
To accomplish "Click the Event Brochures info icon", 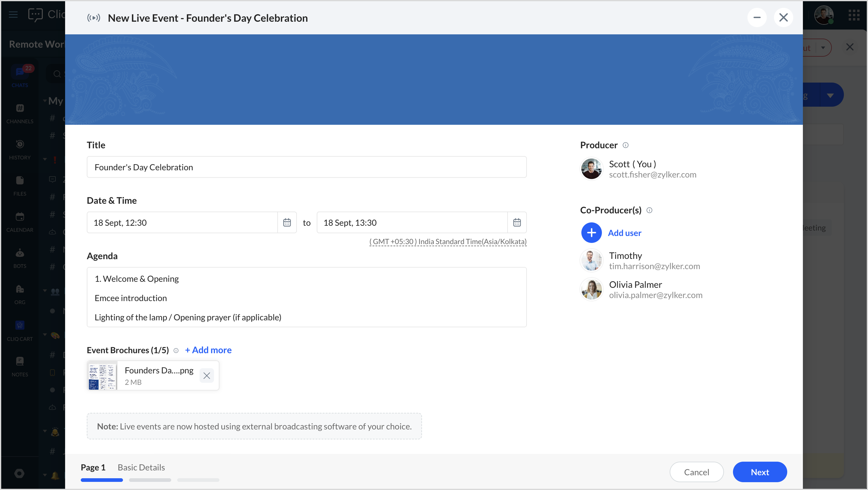I will point(176,350).
